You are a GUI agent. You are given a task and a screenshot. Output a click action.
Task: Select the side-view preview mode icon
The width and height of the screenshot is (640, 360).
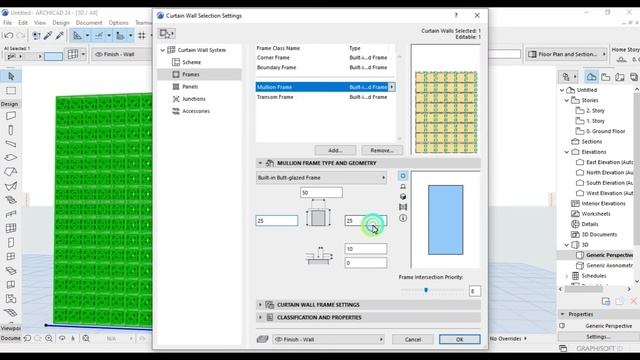[x=403, y=186]
